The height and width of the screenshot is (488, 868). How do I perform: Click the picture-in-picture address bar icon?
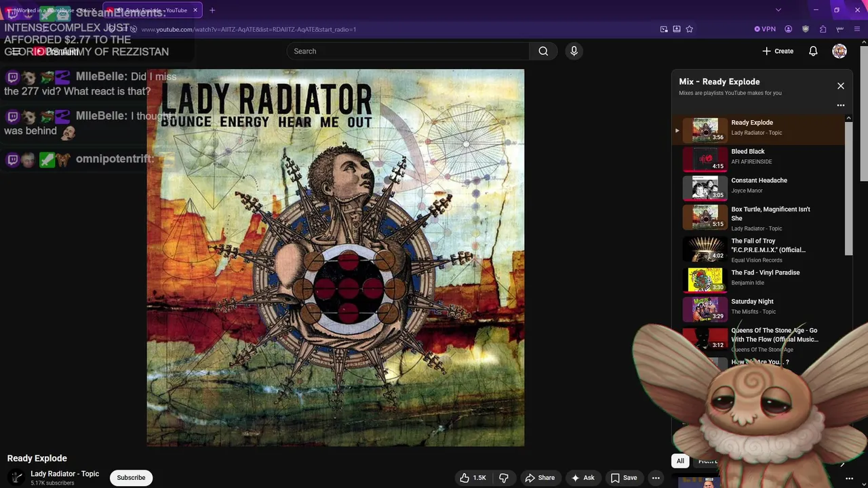pyautogui.click(x=664, y=29)
